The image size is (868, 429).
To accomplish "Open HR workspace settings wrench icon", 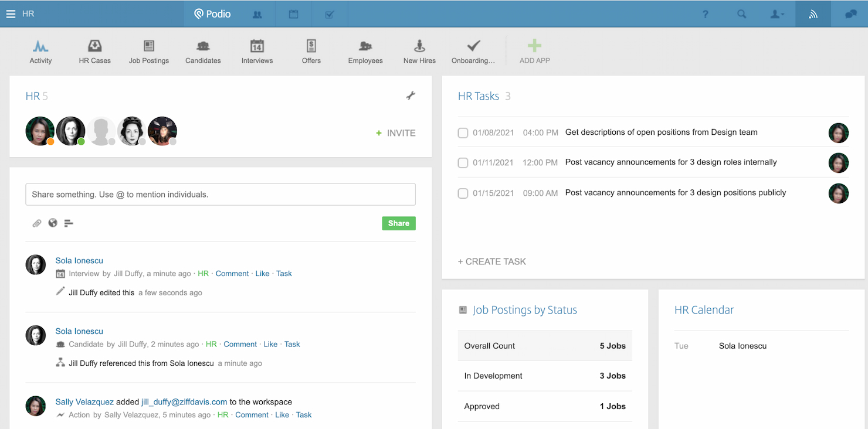I will (x=411, y=96).
